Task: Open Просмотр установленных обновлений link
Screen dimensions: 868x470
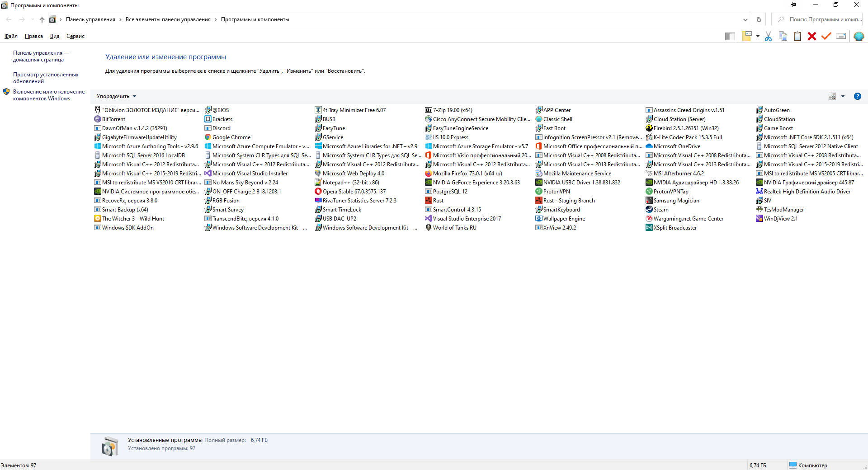Action: (46, 78)
